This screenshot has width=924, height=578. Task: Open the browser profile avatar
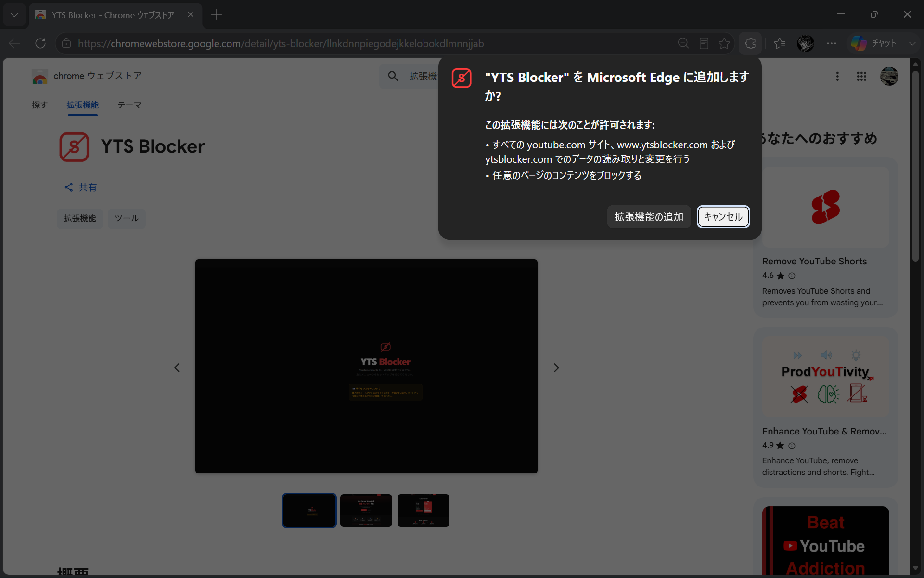point(806,43)
